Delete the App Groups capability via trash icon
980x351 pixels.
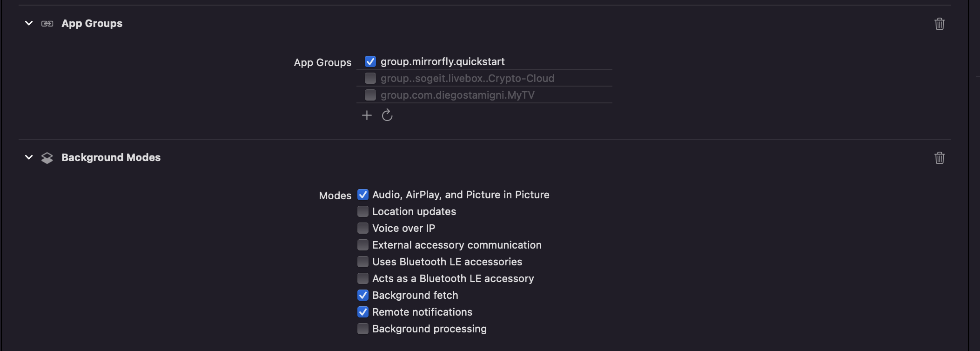(x=939, y=24)
